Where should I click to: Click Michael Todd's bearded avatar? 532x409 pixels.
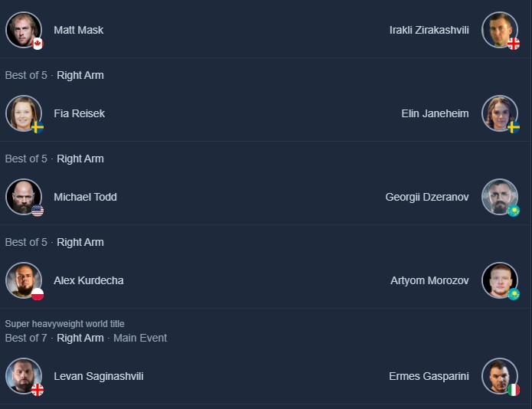pos(23,197)
